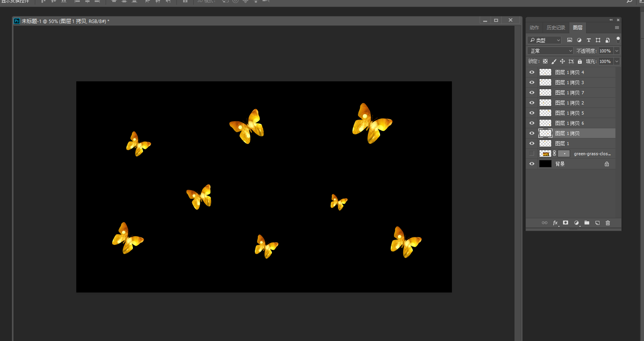
Task: Hide layer 图层 1 拷贝 7
Action: (x=532, y=93)
